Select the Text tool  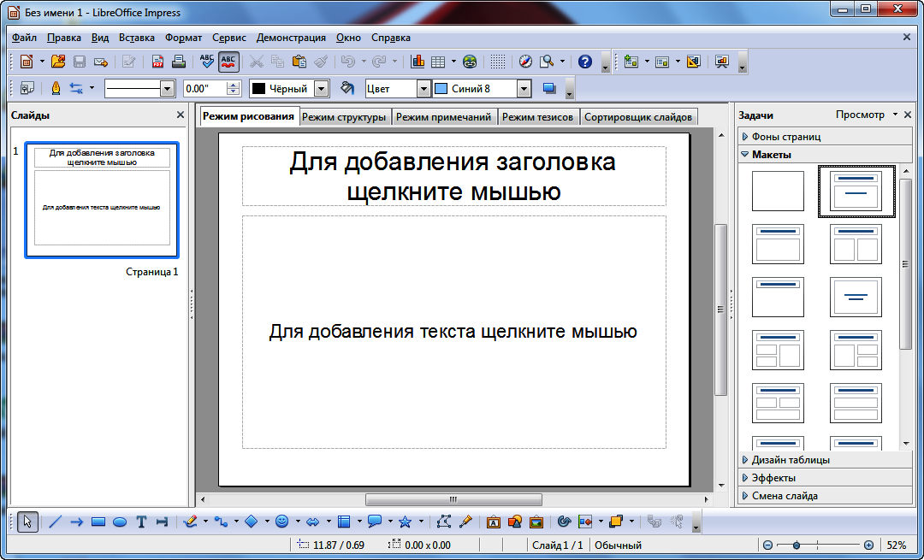[141, 522]
